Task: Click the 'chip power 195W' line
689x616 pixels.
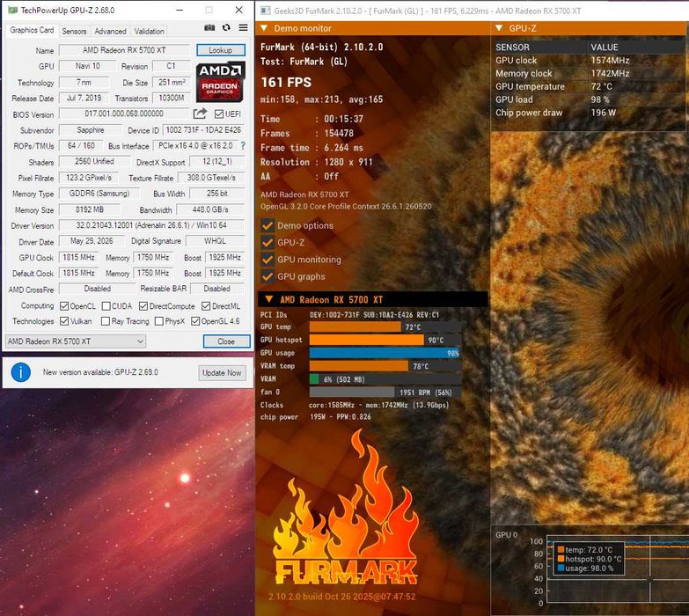Action: (x=316, y=417)
